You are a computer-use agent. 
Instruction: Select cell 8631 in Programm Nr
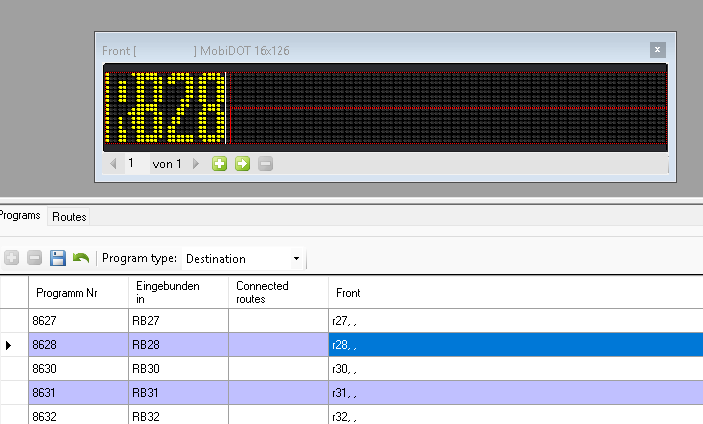pyautogui.click(x=78, y=393)
